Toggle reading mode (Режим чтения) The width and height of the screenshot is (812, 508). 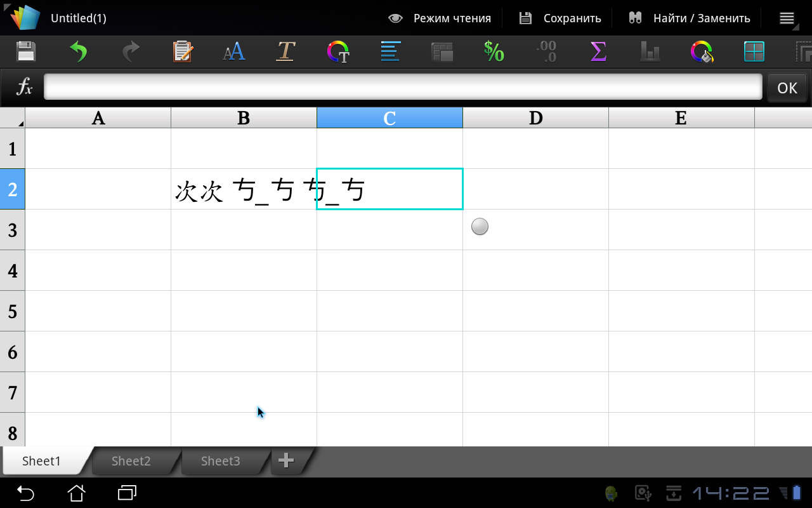tap(440, 18)
